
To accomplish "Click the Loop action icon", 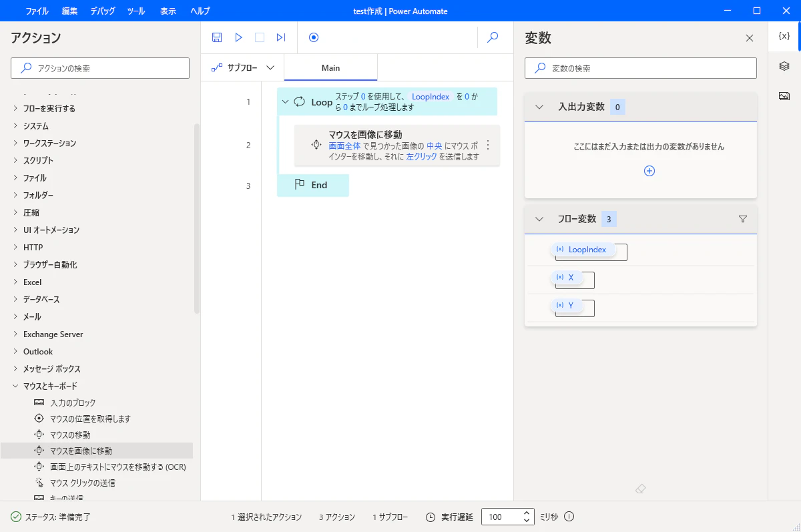I will click(300, 102).
